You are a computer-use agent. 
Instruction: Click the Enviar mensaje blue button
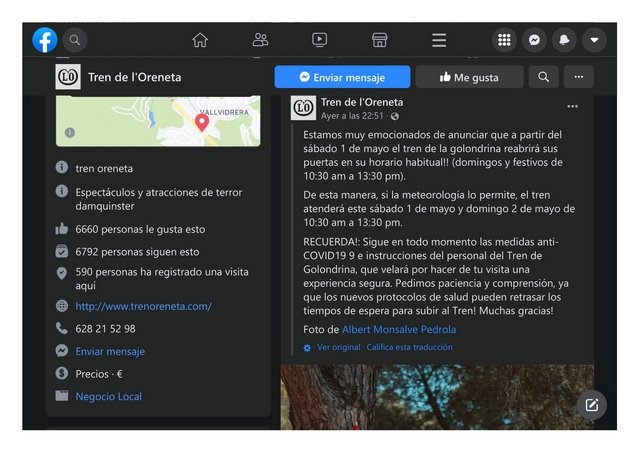(342, 77)
